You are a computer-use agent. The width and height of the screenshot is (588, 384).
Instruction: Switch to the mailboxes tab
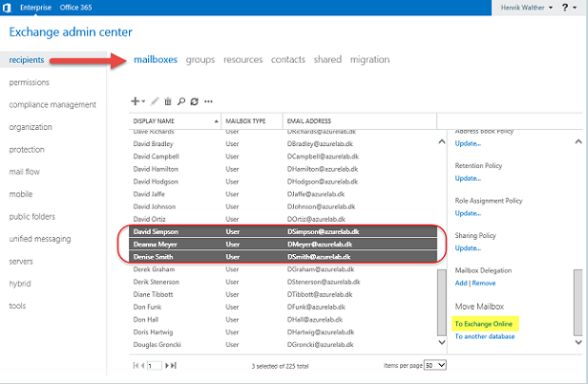[156, 59]
